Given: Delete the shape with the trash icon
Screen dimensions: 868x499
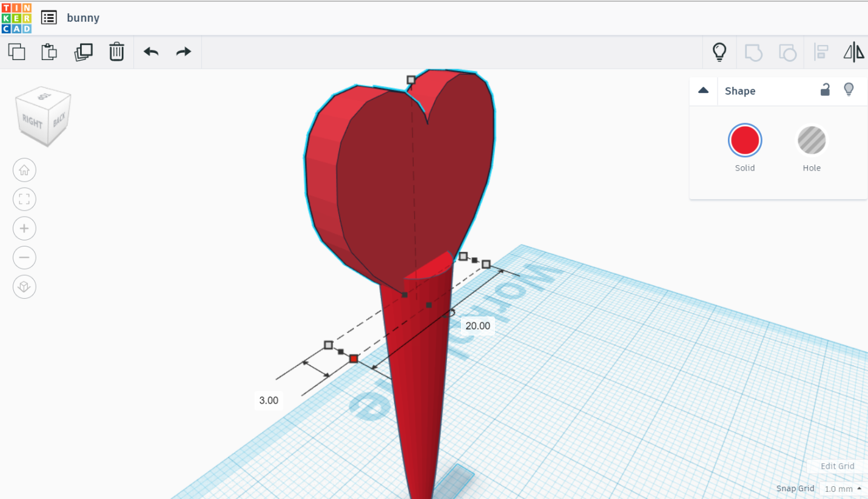Looking at the screenshot, I should (x=116, y=52).
